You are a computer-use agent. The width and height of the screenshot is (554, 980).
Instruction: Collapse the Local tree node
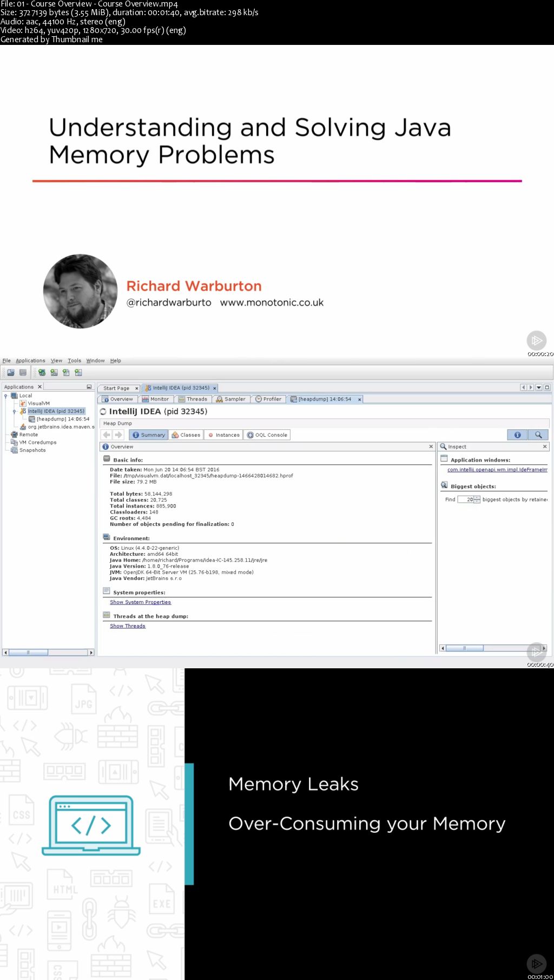pyautogui.click(x=6, y=396)
